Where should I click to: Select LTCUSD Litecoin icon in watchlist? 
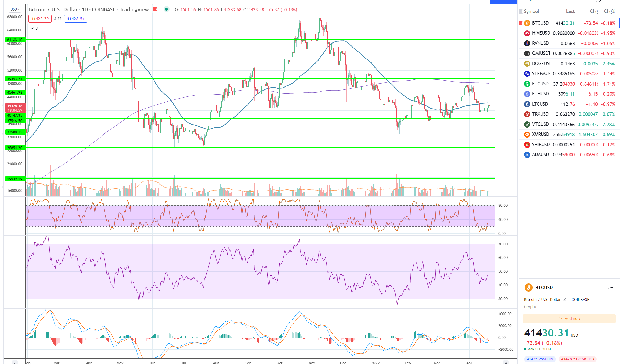click(x=527, y=104)
